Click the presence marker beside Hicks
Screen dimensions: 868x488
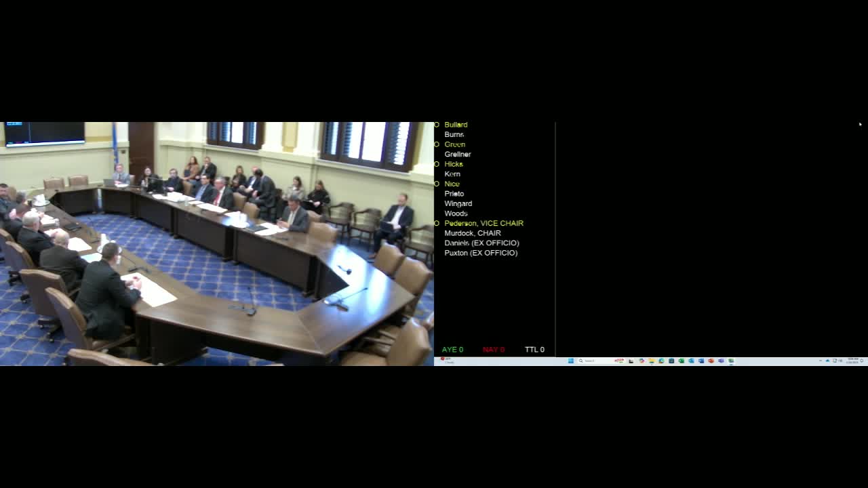[437, 164]
